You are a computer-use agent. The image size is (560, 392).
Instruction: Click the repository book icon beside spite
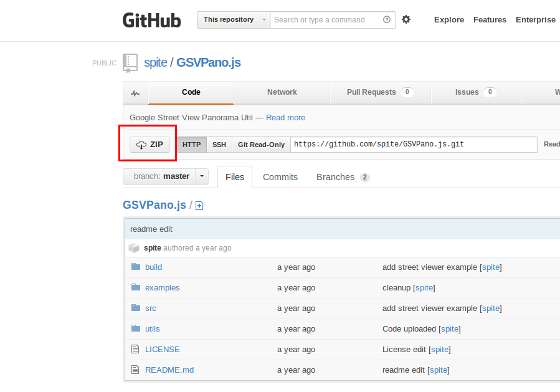pos(130,63)
